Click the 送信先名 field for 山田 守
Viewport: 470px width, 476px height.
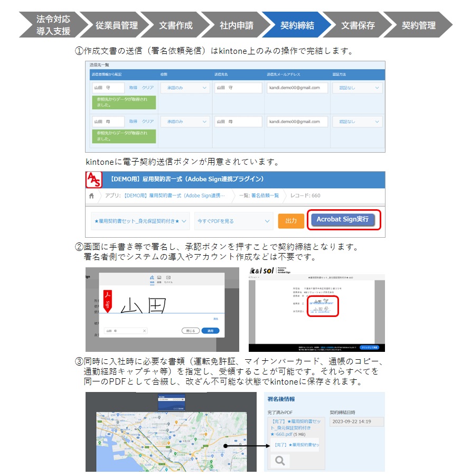(238, 88)
